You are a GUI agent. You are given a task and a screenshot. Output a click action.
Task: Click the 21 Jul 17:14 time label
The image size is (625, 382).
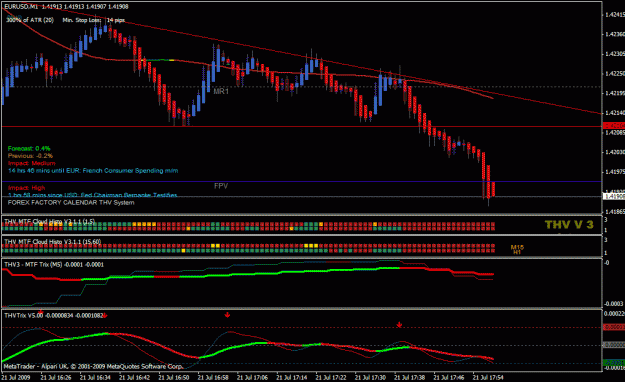coord(292,377)
